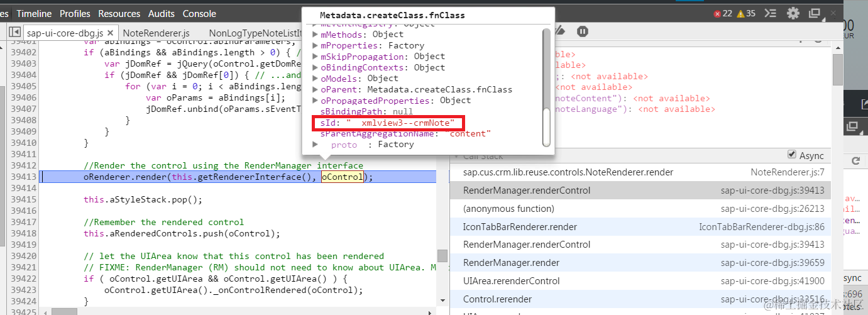Screen dimensions: 868x315
Task: Click the watch panel vertical scrollbar
Action: click(x=837, y=69)
